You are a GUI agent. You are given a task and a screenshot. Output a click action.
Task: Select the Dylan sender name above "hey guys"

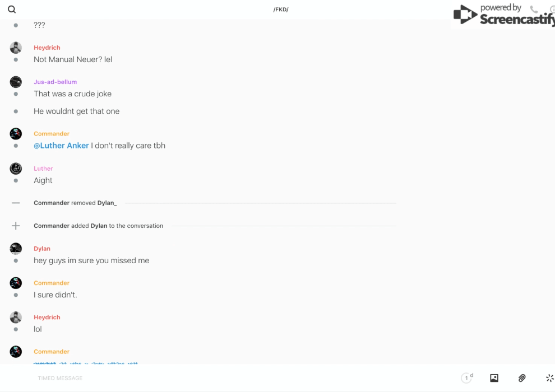pos(42,249)
